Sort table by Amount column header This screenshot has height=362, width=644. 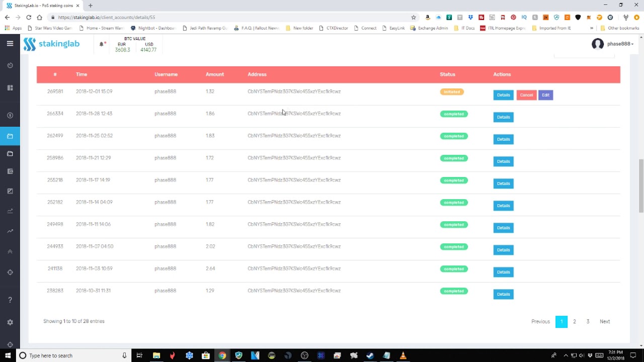[215, 74]
